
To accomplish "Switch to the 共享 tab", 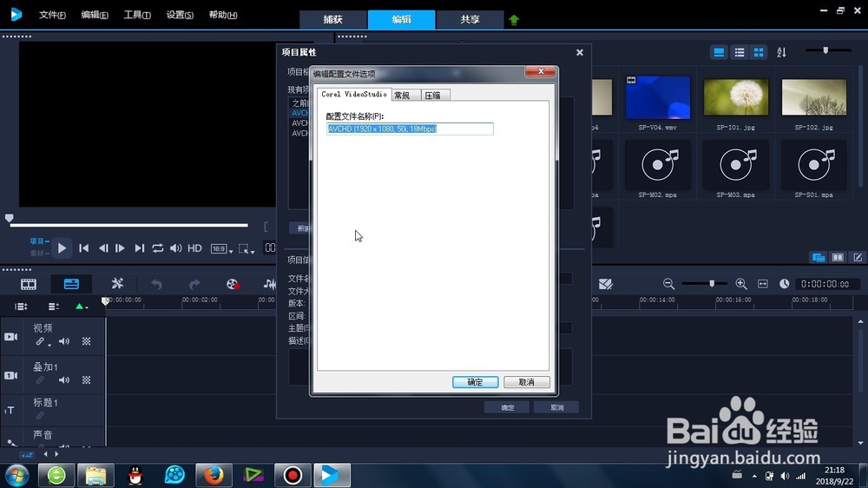I will [470, 19].
